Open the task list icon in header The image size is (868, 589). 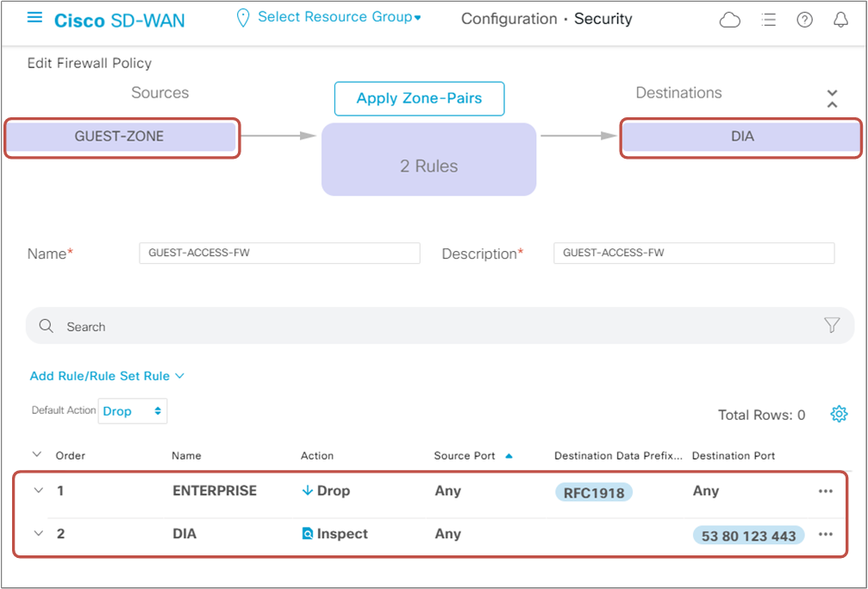coord(768,19)
